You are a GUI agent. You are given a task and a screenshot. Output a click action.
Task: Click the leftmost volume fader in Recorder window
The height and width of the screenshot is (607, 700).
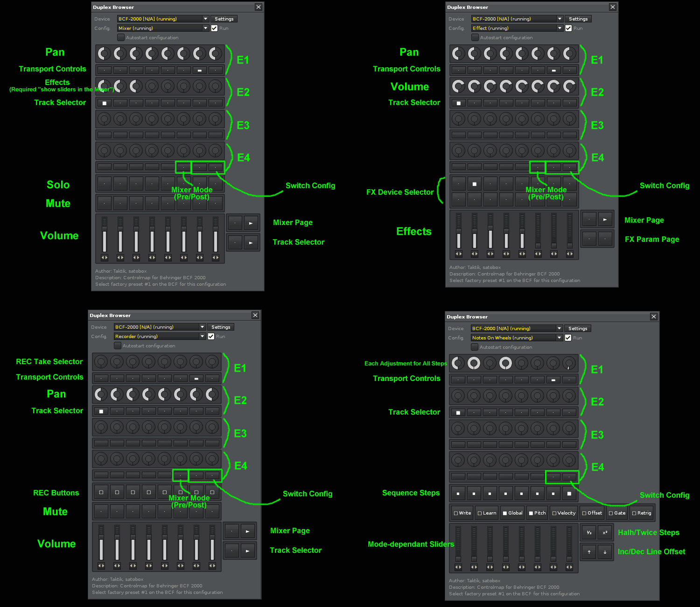101,543
